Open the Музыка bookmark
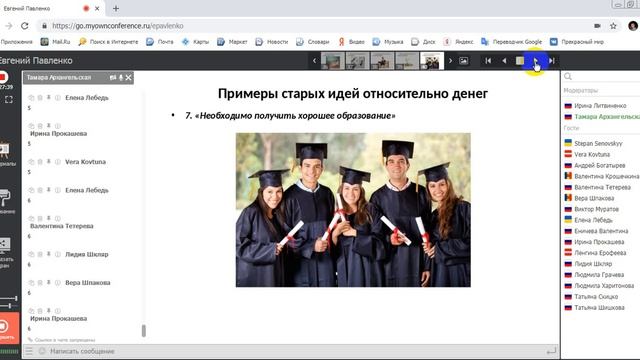 (x=388, y=42)
